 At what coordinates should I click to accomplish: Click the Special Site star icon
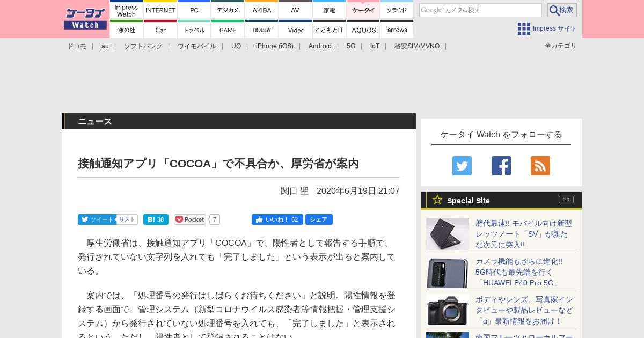point(437,200)
